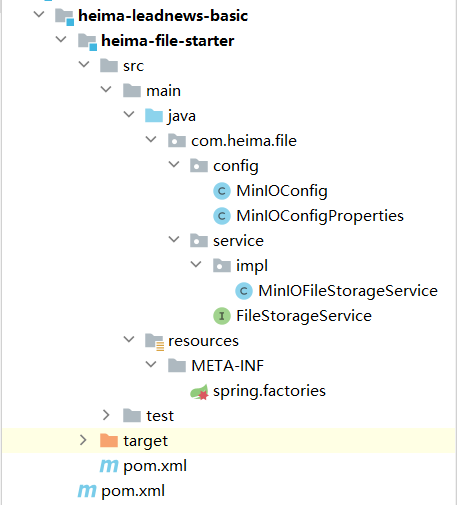The width and height of the screenshot is (457, 505).
Task: Open the MinIOConfigProperties class file
Action: pyautogui.click(x=320, y=217)
